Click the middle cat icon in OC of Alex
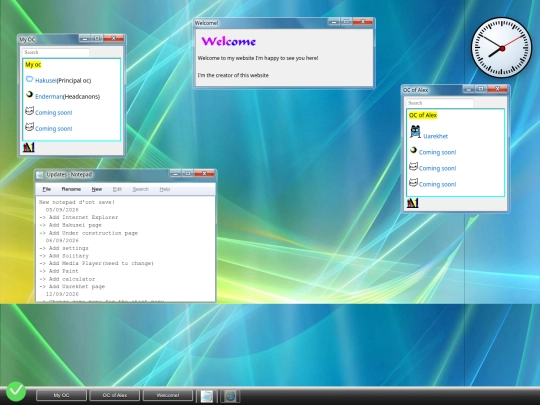 (413, 167)
